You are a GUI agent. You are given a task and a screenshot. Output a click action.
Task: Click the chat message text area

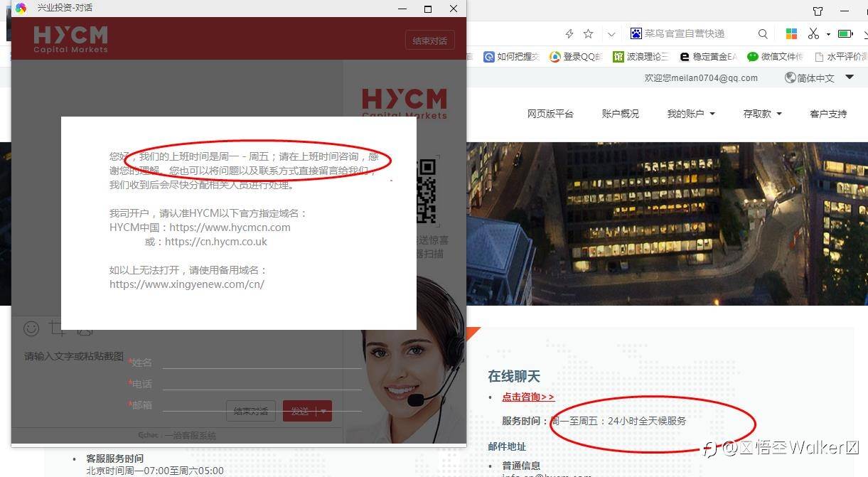tap(74, 357)
